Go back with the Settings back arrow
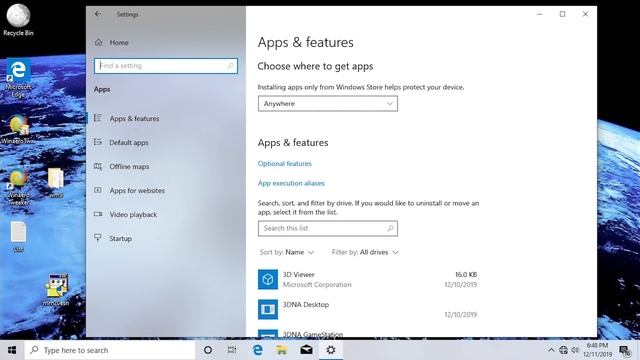 98,14
